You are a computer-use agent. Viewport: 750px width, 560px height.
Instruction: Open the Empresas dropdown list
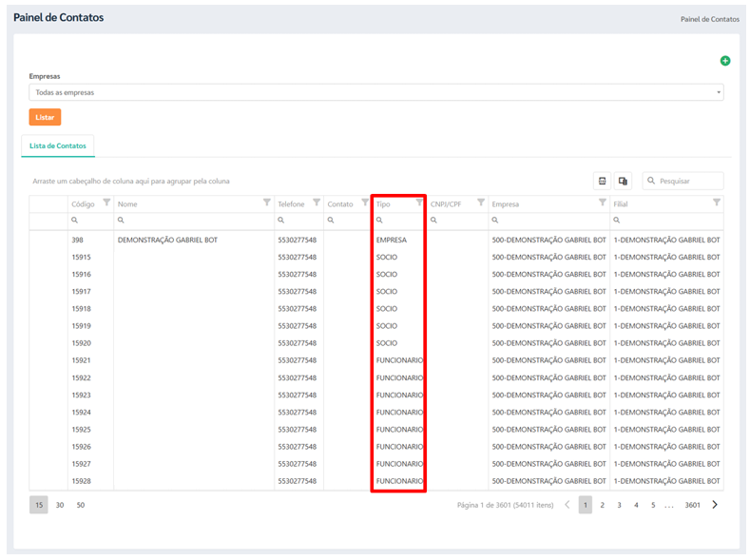(376, 92)
